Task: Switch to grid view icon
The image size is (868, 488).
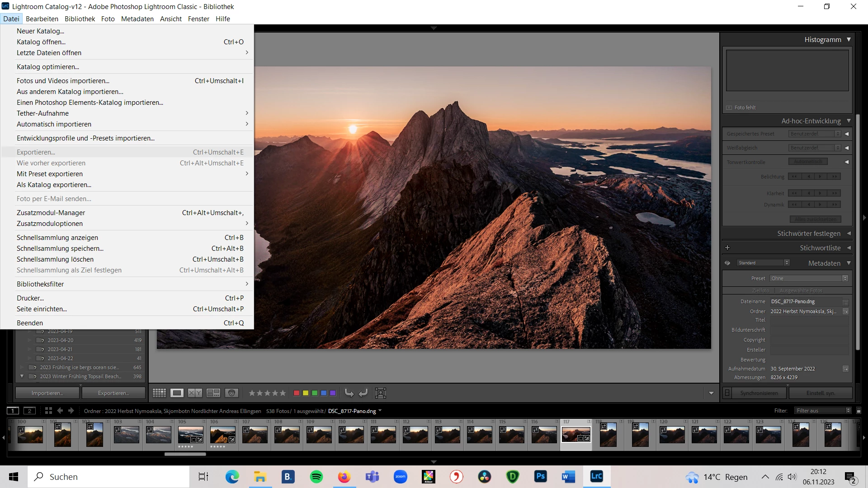Action: tap(159, 393)
